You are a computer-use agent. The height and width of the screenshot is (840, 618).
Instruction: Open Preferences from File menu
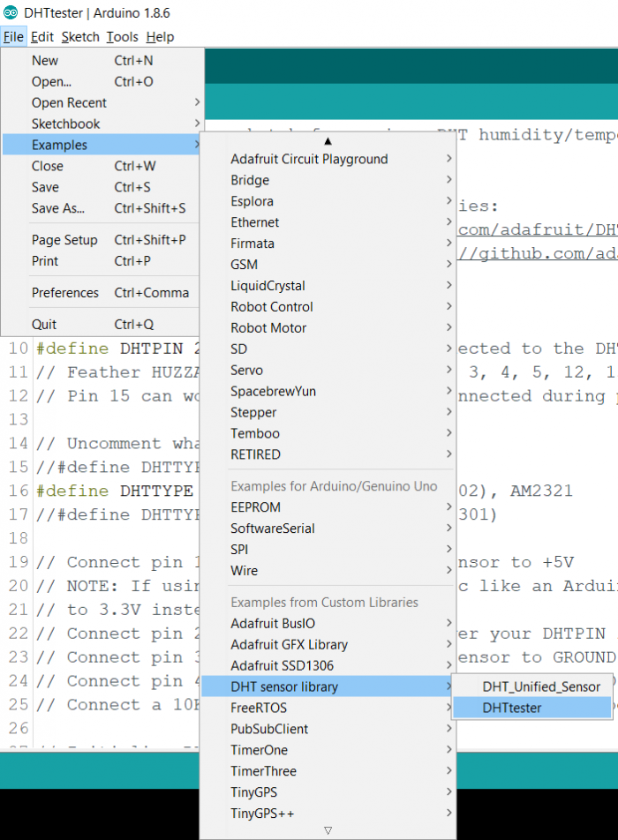pos(102,293)
